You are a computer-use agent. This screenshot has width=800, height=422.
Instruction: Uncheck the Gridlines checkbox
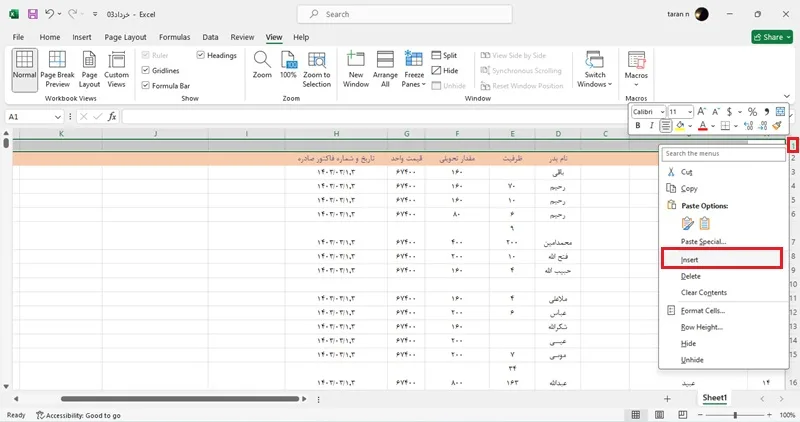145,70
